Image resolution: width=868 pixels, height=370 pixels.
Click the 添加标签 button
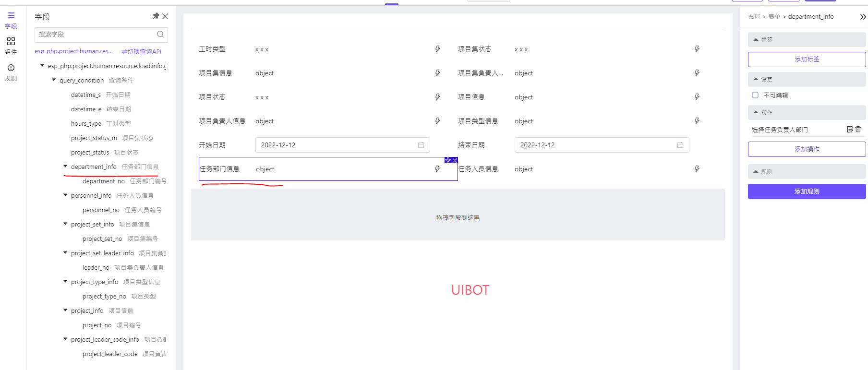807,60
